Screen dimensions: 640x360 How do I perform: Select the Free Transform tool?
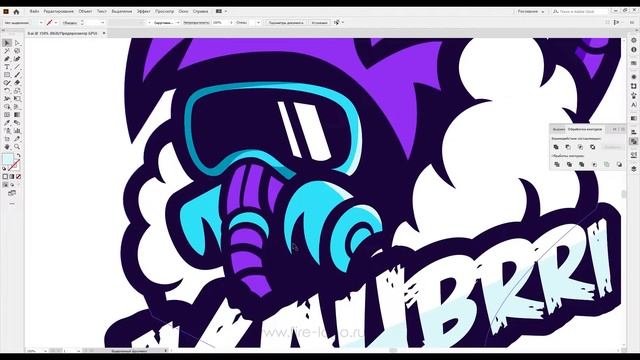[x=17, y=99]
